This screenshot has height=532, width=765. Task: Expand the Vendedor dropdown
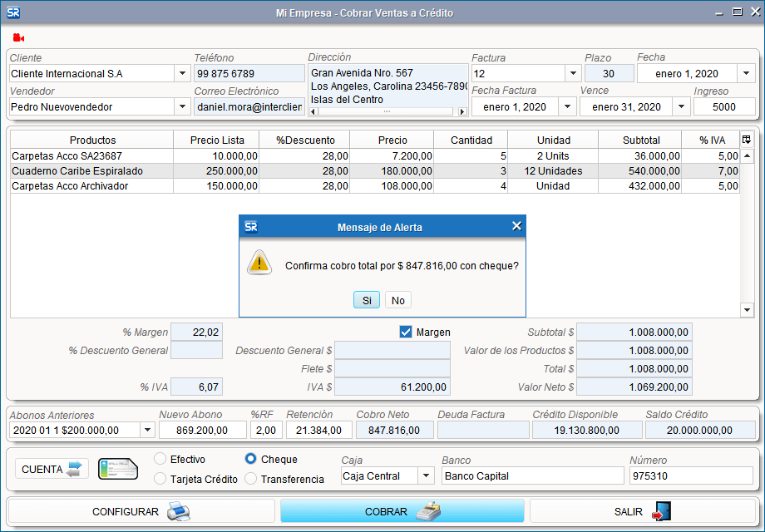[x=182, y=106]
